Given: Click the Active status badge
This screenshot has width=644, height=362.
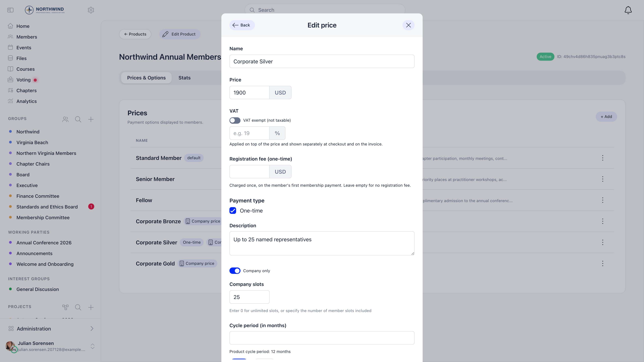Looking at the screenshot, I should click(545, 57).
